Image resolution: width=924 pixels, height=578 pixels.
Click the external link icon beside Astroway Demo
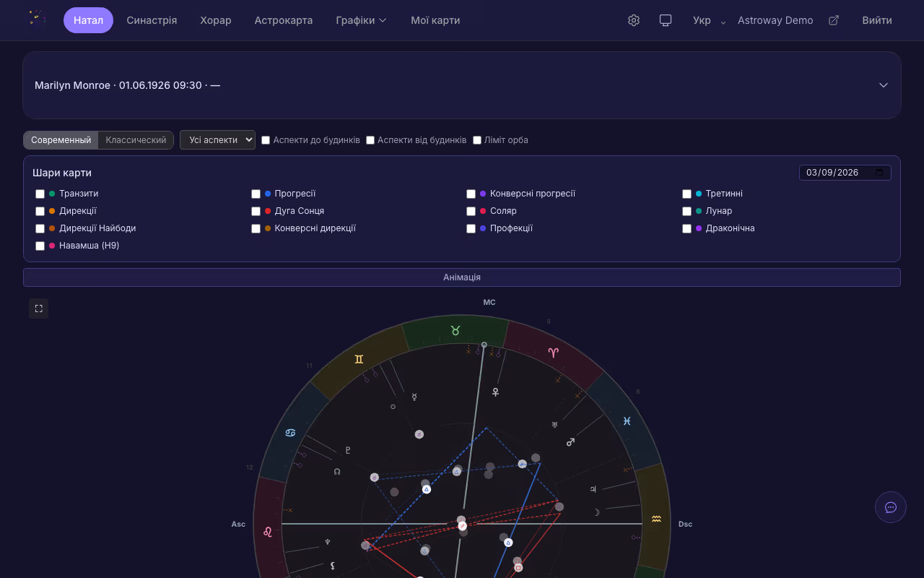(x=833, y=20)
